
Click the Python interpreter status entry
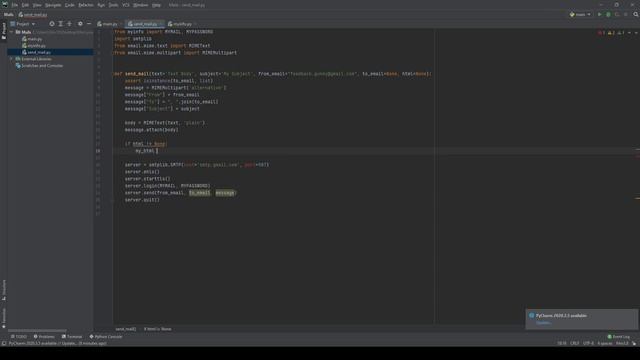click(622, 343)
